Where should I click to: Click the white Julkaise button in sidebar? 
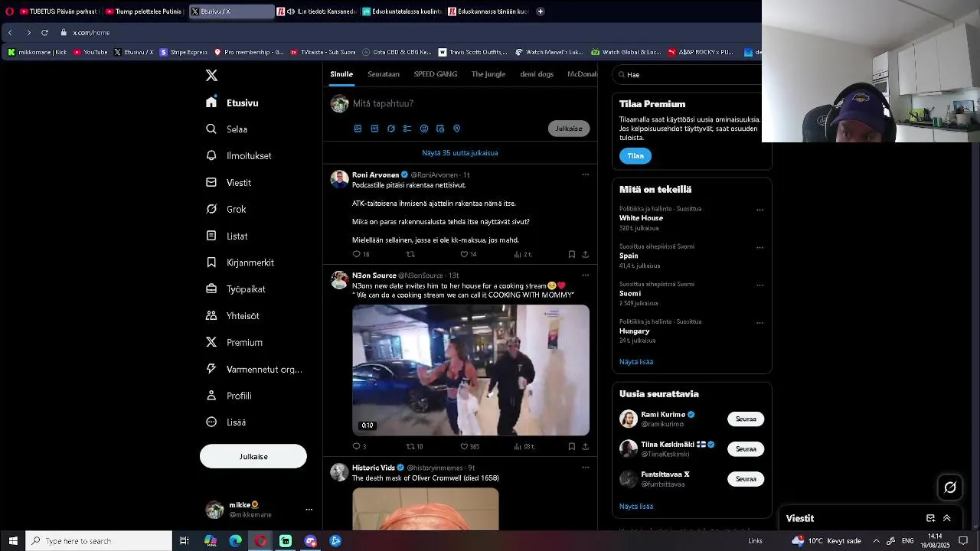point(253,456)
